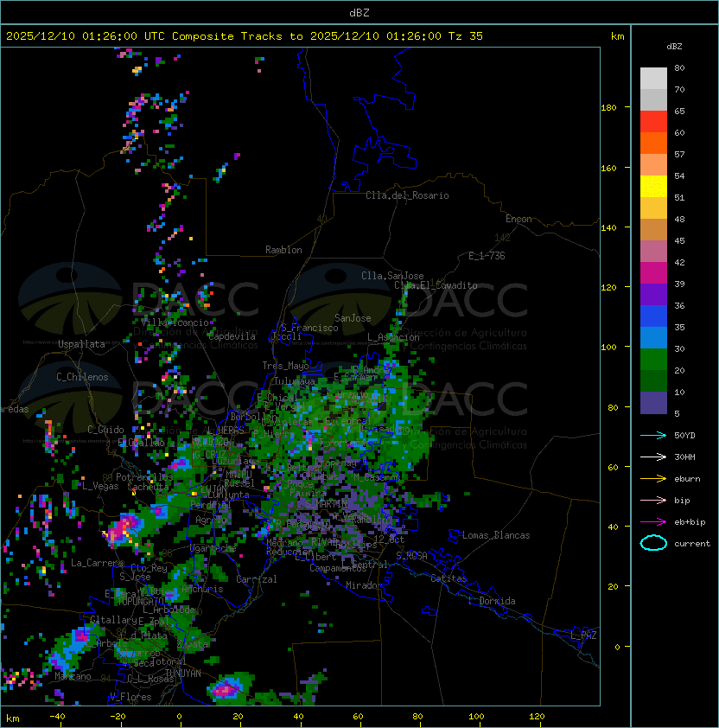Image resolution: width=719 pixels, height=728 pixels.
Task: Click the 'C_Guido' place label
Action: pos(105,430)
